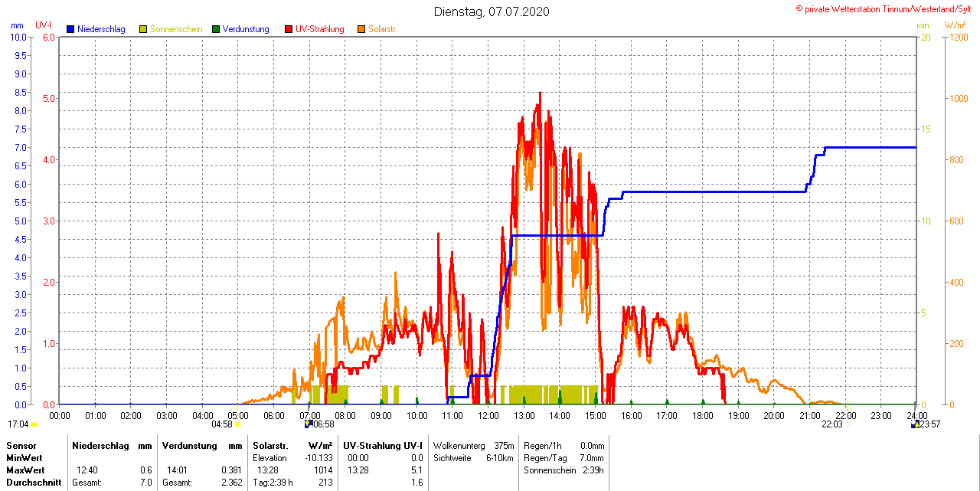Click the orange W/m² axis unit label
This screenshot has height=491, width=980.
click(x=955, y=25)
